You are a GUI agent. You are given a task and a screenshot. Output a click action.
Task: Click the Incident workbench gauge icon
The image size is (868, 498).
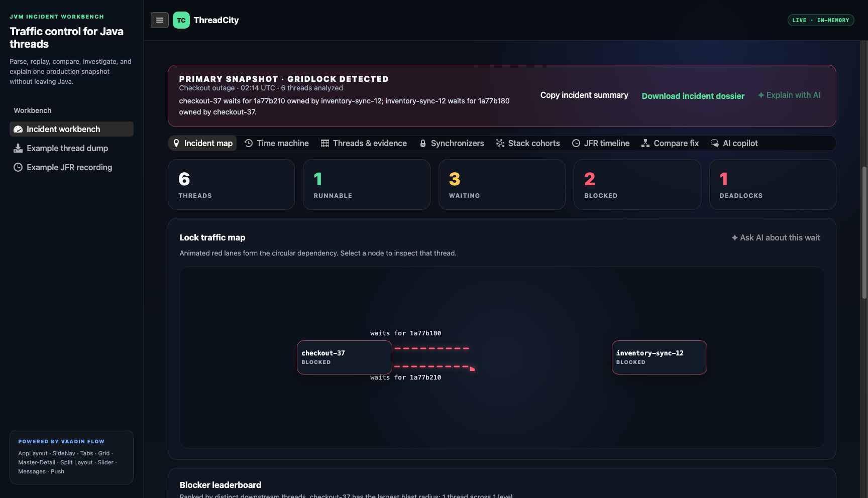click(x=18, y=130)
